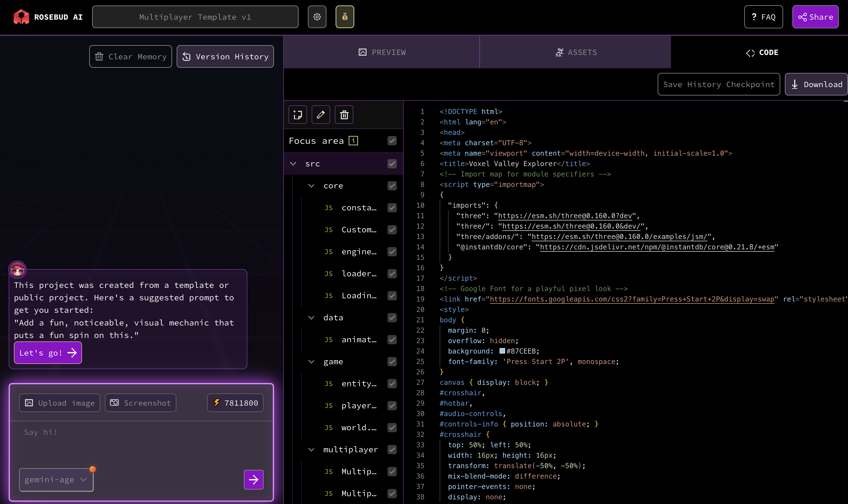Send message with purple arrow button

pos(253,479)
